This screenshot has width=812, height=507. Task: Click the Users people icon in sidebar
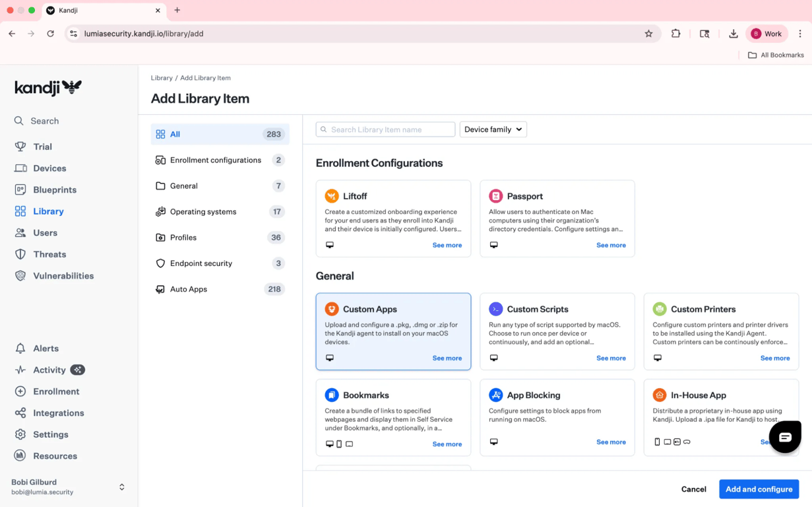[20, 232]
